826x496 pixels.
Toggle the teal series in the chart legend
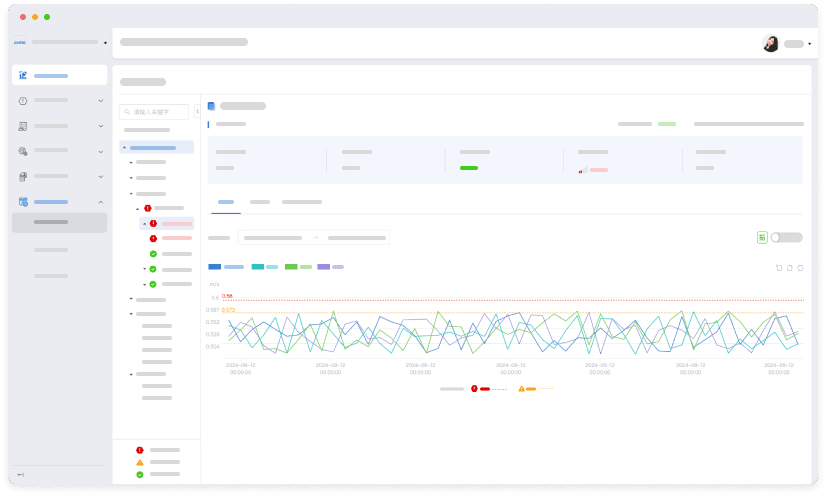point(258,267)
